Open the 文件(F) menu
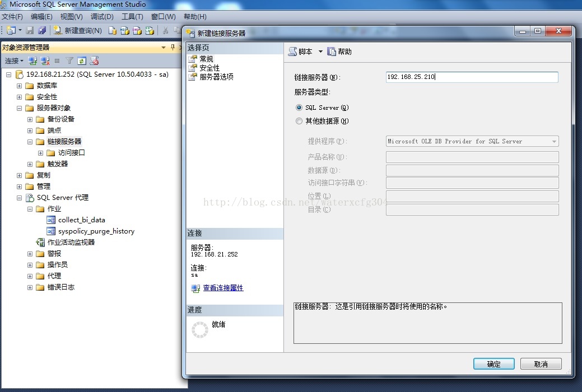582x392 pixels. click(12, 17)
